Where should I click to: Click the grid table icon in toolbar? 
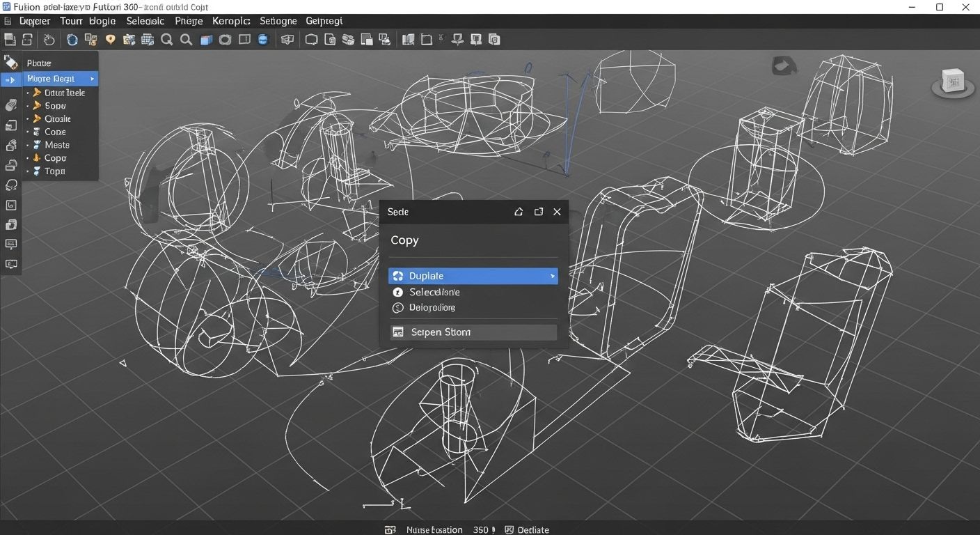click(x=148, y=40)
